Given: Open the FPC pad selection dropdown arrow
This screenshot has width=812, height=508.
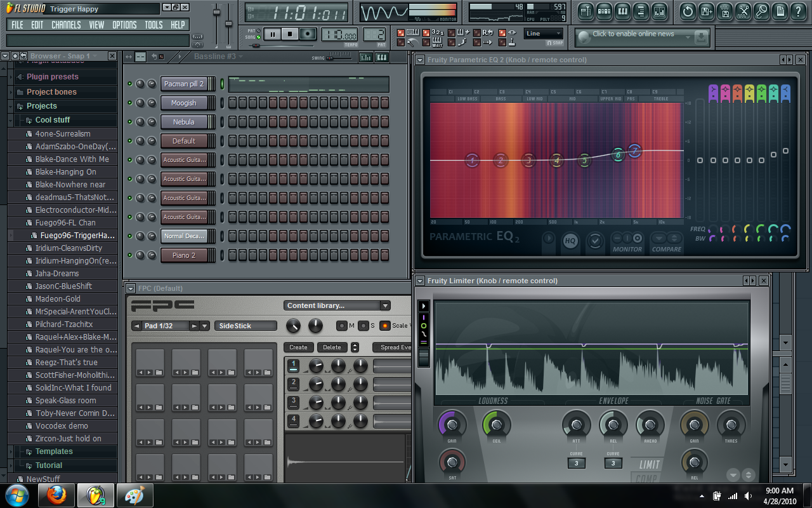Looking at the screenshot, I should [204, 326].
